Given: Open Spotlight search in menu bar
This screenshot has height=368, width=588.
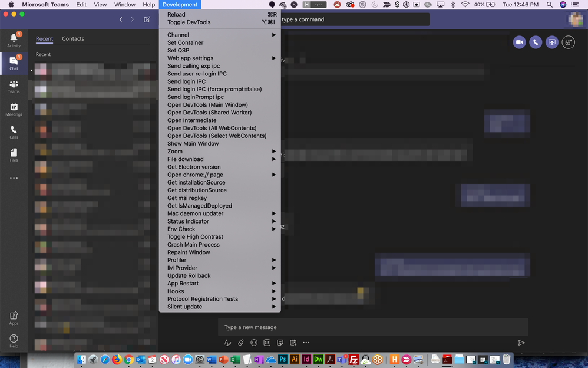Looking at the screenshot, I should click(549, 5).
